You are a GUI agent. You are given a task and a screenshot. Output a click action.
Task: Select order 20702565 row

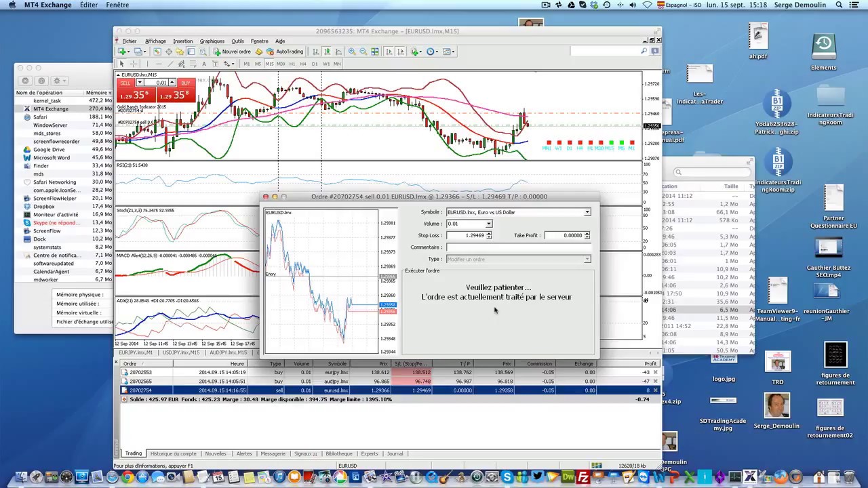coord(389,381)
